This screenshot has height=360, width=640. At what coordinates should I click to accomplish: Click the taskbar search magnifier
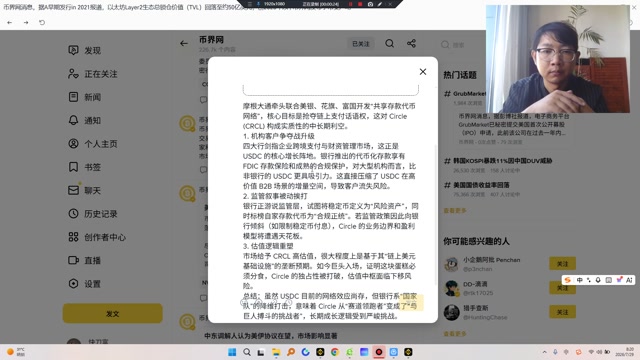pyautogui.click(x=247, y=352)
